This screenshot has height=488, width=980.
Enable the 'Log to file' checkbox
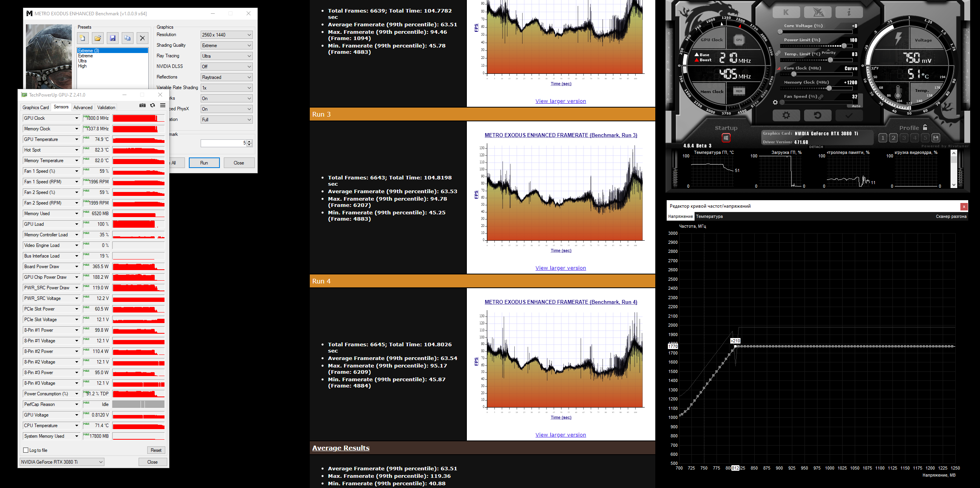point(26,450)
